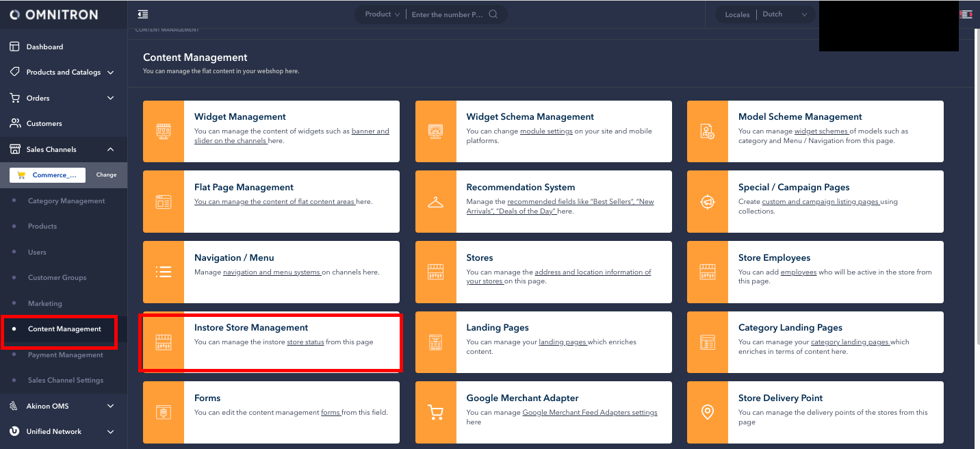Image resolution: width=980 pixels, height=449 pixels.
Task: Open the Dutch locale dropdown
Action: (x=785, y=14)
